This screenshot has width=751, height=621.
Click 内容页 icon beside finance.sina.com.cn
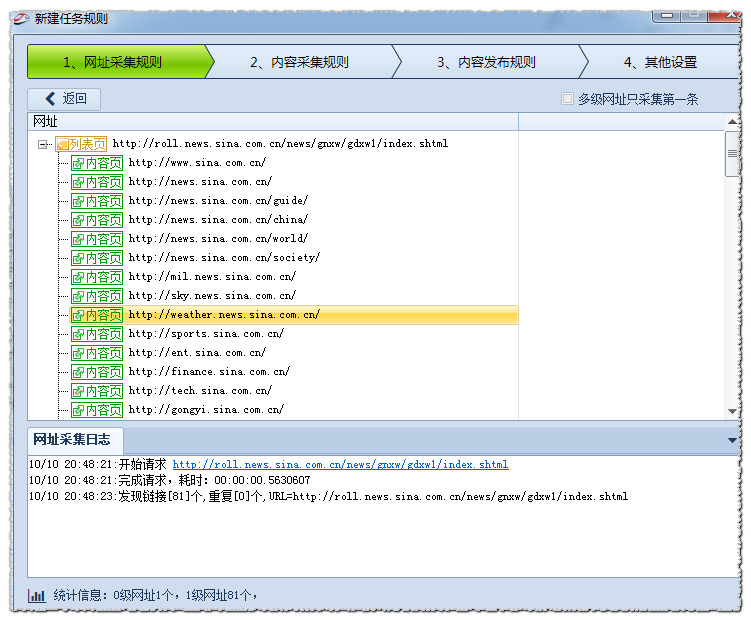pyautogui.click(x=97, y=372)
